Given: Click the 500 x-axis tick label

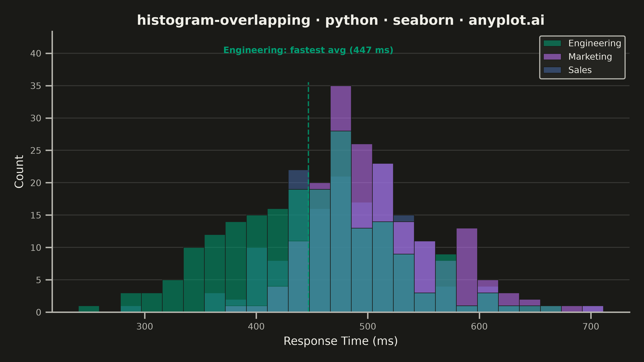Looking at the screenshot, I should [368, 327].
